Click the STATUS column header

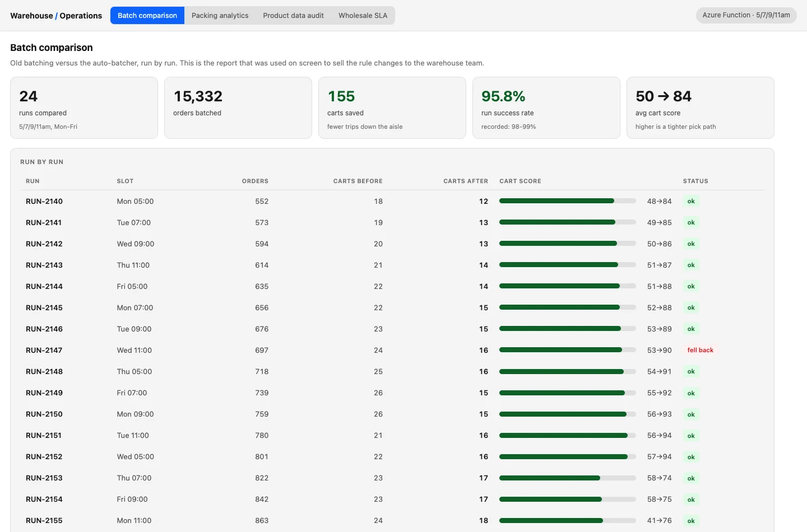(x=695, y=181)
